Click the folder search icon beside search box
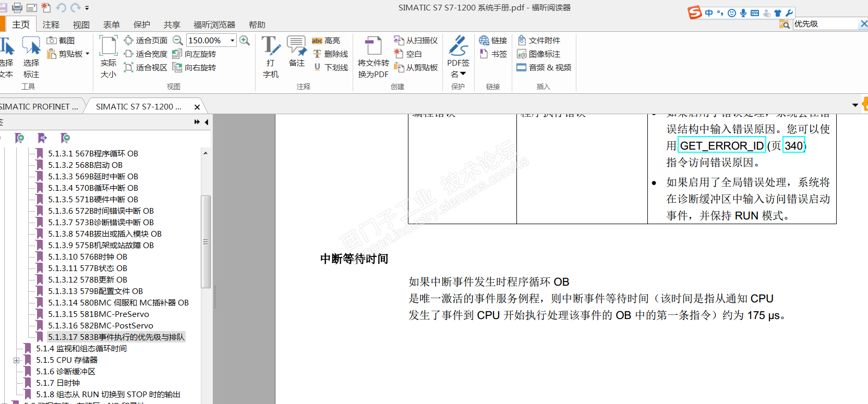 coord(785,24)
